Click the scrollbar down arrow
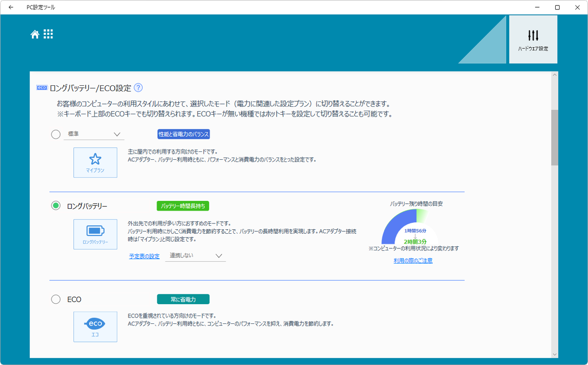The width and height of the screenshot is (588, 365). pyautogui.click(x=554, y=354)
